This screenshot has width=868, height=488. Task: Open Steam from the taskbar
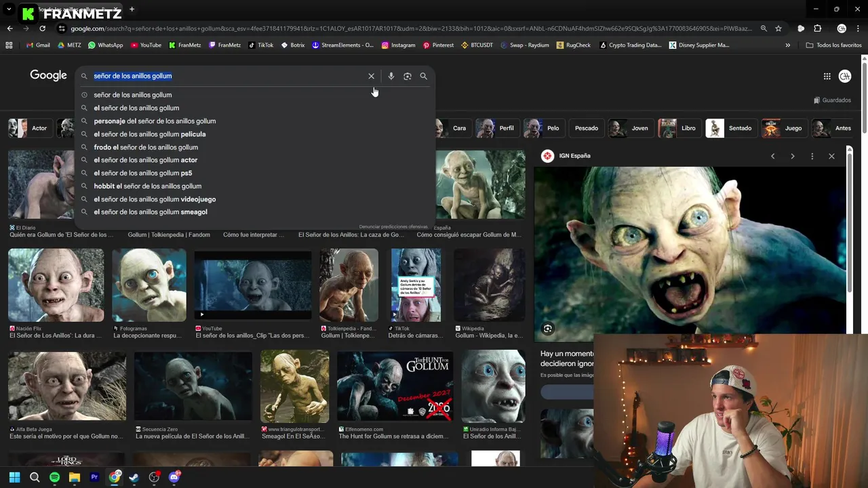134,477
